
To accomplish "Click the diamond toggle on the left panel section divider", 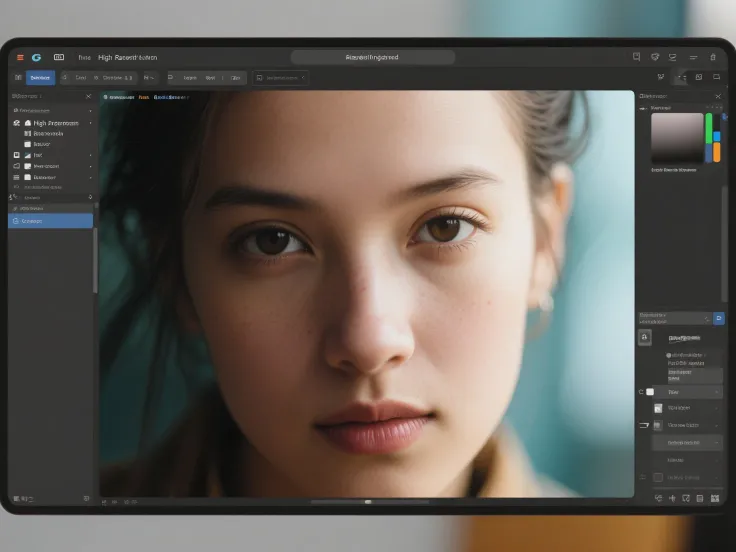I will pos(90,197).
